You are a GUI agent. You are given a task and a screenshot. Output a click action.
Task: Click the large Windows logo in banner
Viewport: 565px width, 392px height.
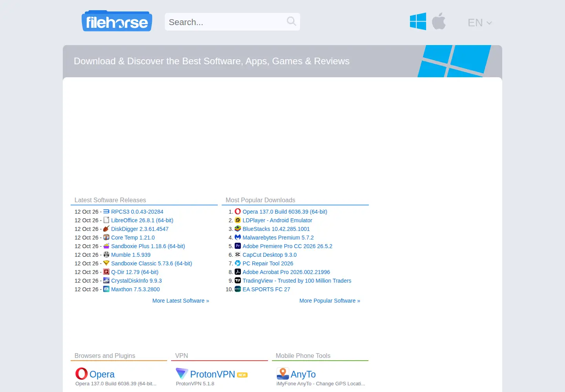454,61
